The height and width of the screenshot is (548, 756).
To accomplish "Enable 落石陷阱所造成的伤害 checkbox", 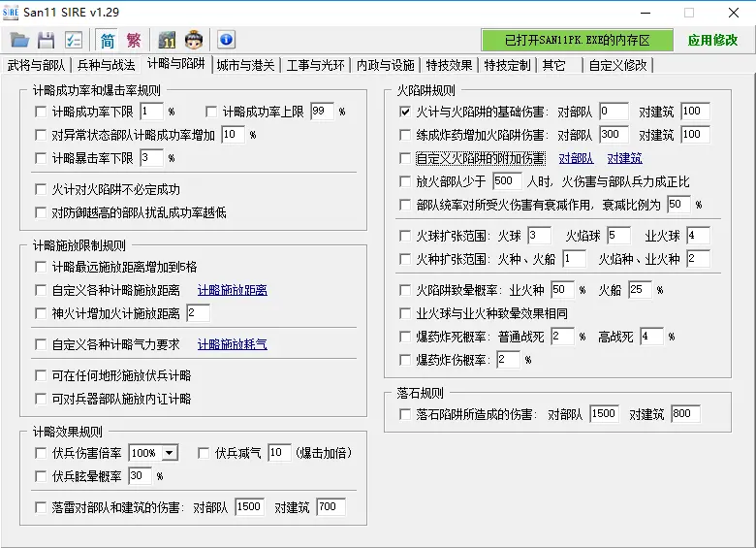I will click(405, 414).
